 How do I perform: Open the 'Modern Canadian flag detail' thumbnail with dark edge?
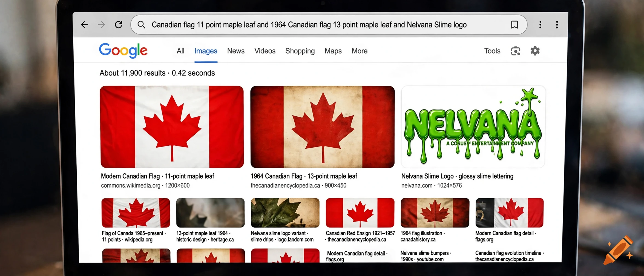pos(510,213)
